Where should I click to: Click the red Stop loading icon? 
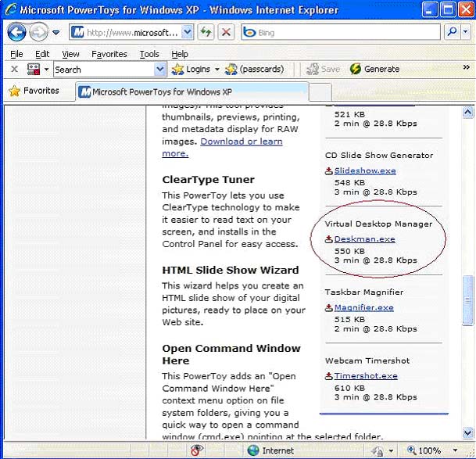point(226,32)
